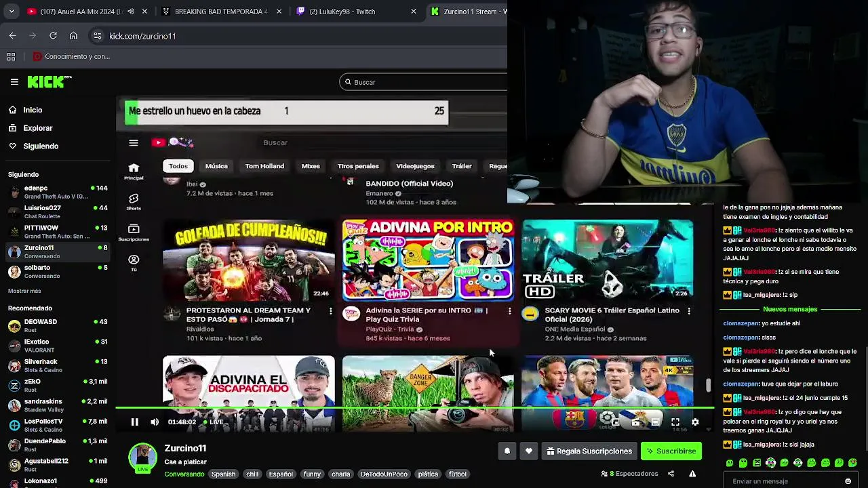Select Mixes filter chip on YouTube
This screenshot has width=868, height=488.
click(311, 166)
